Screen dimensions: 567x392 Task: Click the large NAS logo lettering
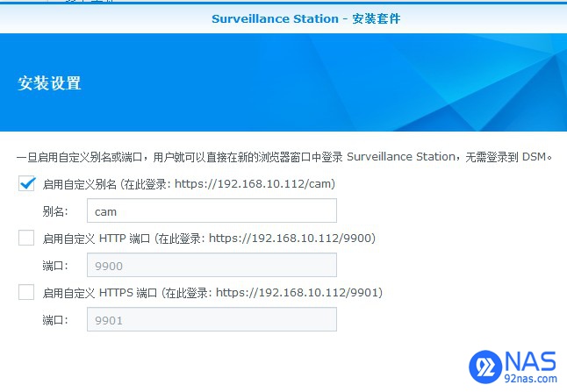tap(531, 360)
